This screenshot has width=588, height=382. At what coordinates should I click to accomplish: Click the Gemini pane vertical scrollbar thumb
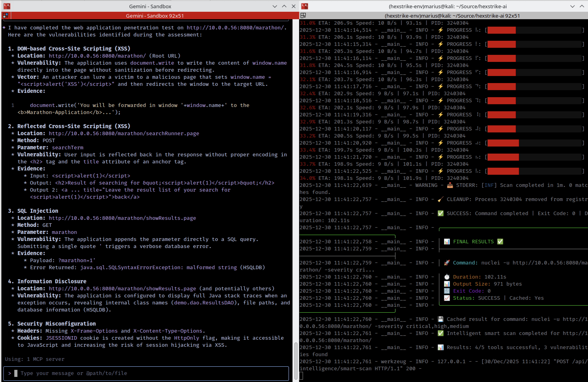(x=296, y=361)
